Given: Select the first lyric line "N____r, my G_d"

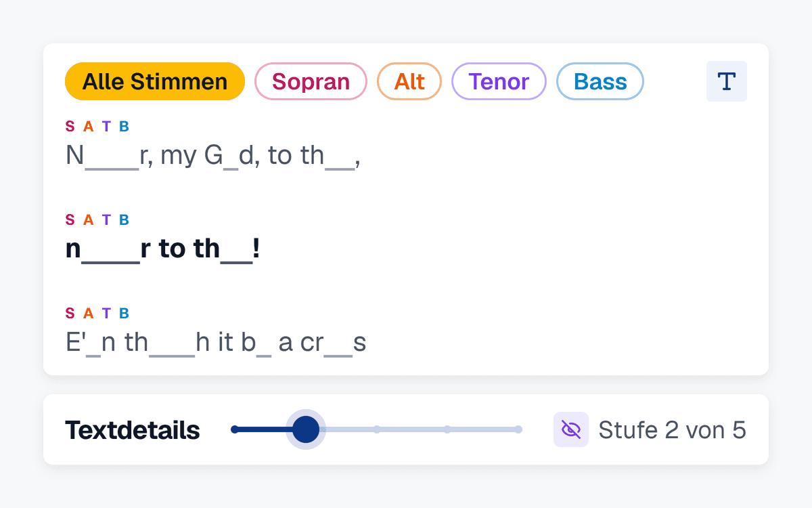Looking at the screenshot, I should point(213,156).
